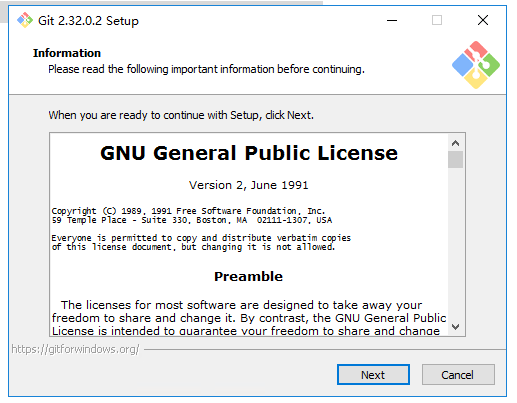Click the Preamble heading in the license
Viewport: 517px width, 403px height.
[248, 276]
